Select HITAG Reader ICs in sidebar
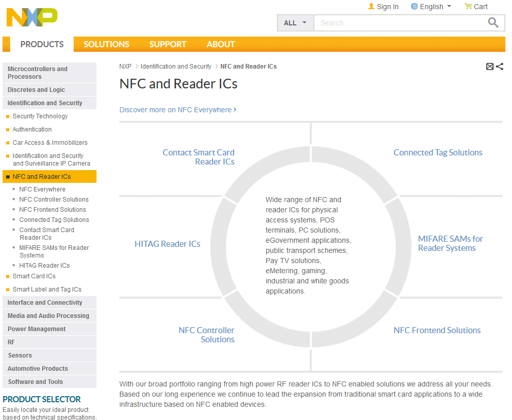The width and height of the screenshot is (512, 420). click(44, 266)
